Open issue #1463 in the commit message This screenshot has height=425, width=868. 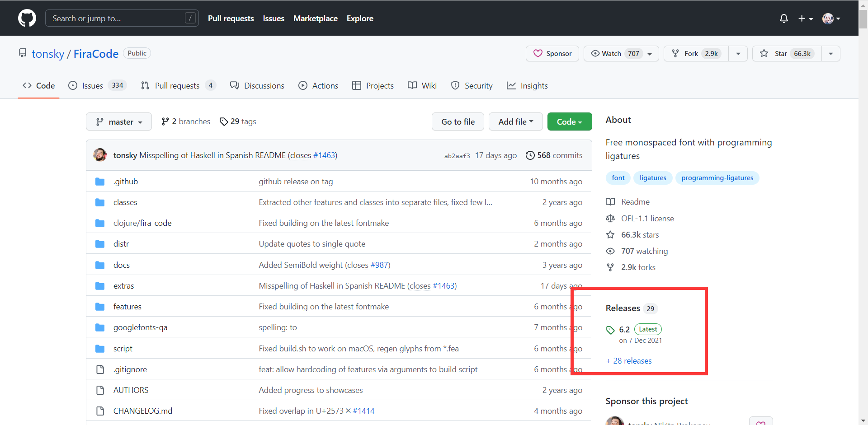point(324,155)
